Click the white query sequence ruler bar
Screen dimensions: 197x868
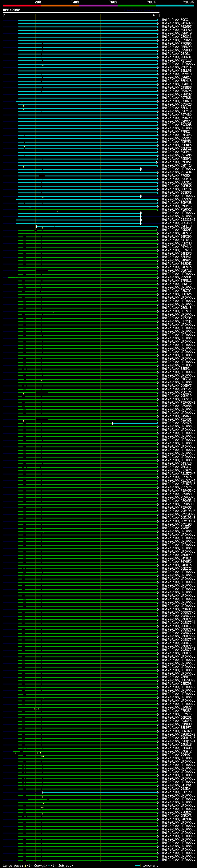tap(81, 13)
